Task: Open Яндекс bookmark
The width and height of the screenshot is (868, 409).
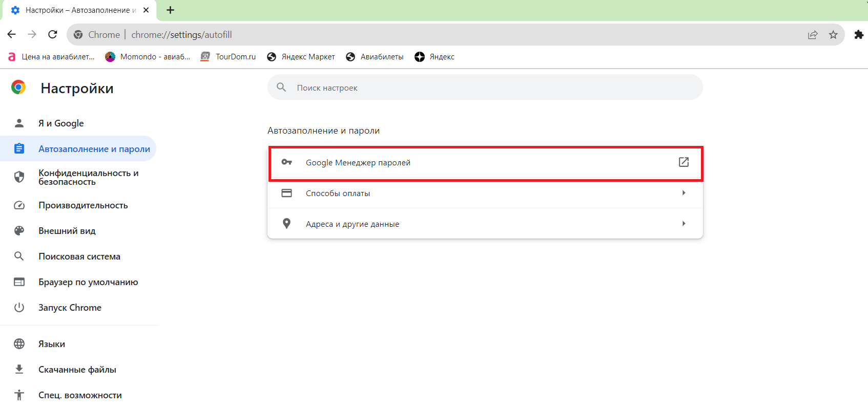Action: click(435, 57)
